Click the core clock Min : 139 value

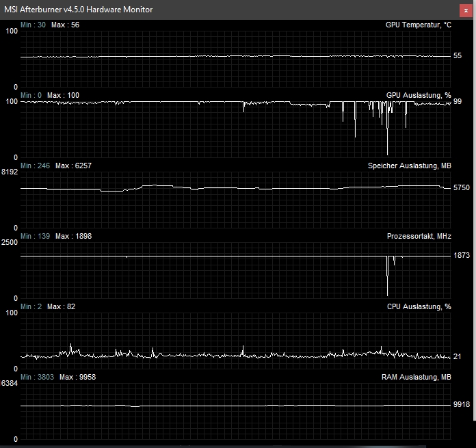35,236
